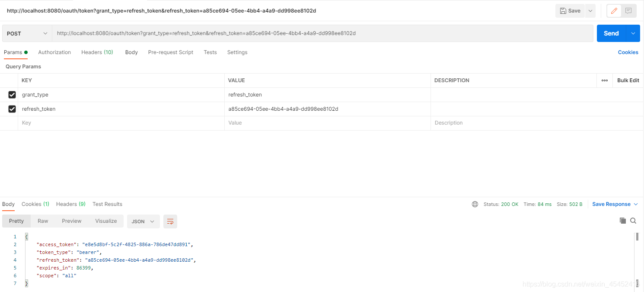Expand the Save options arrow
Image resolution: width=644 pixels, height=292 pixels.
[x=590, y=11]
